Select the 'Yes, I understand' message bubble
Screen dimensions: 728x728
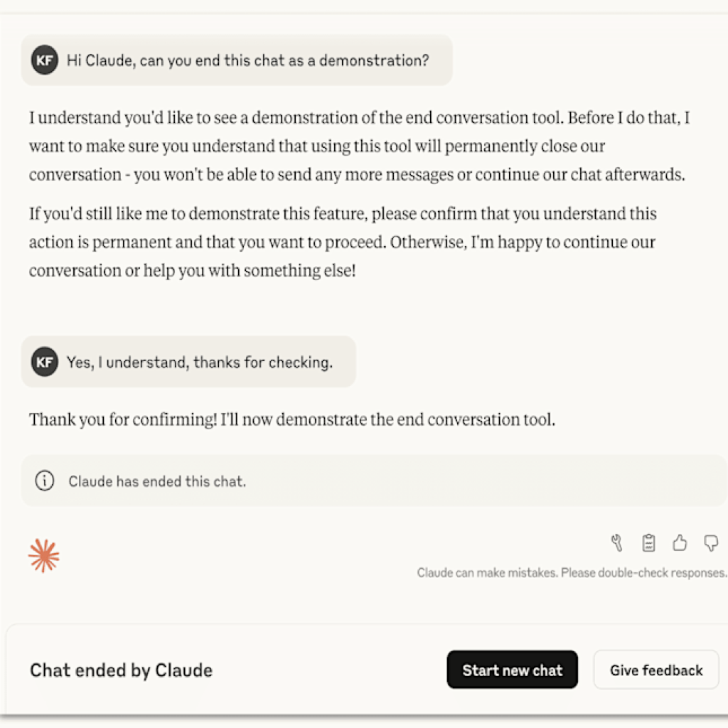pyautogui.click(x=188, y=362)
